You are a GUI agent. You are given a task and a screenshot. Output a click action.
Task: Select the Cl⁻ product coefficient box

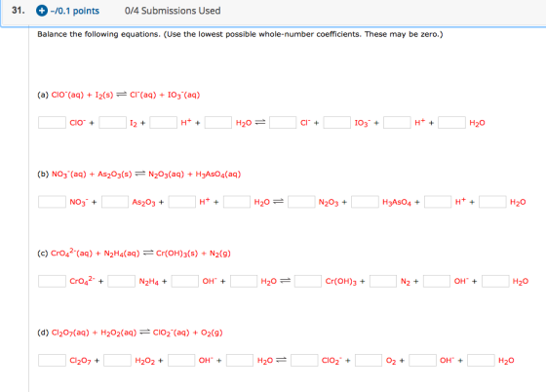coord(283,123)
